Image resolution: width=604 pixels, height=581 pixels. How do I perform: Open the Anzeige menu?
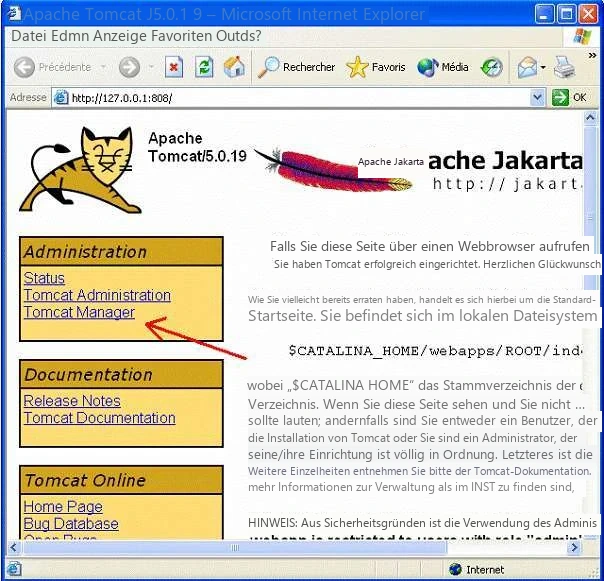coord(120,36)
